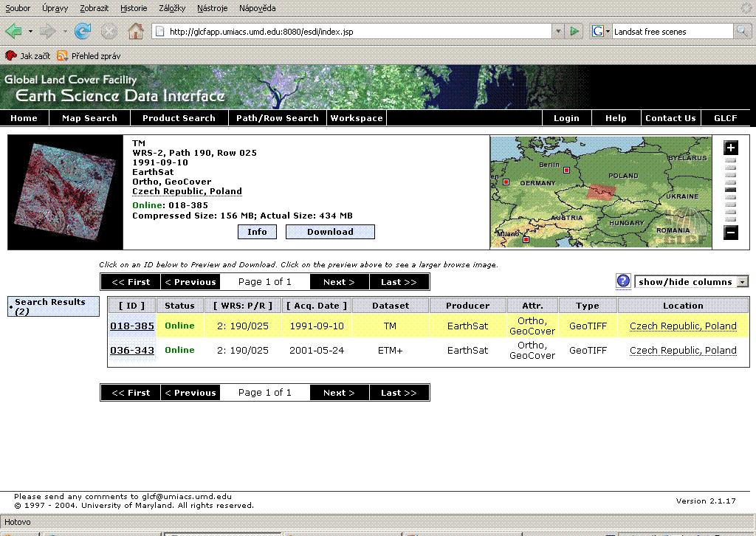The width and height of the screenshot is (756, 536).
Task: Switch to the Map Search tab
Action: coord(89,118)
